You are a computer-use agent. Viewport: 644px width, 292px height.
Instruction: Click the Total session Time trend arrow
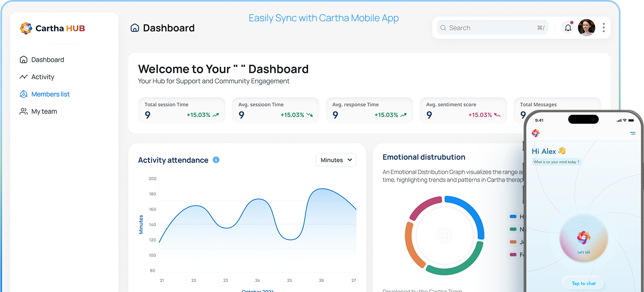[216, 115]
